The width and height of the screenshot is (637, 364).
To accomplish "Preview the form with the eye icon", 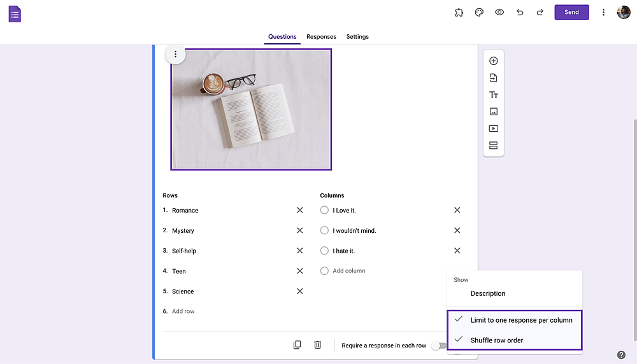I will click(499, 12).
